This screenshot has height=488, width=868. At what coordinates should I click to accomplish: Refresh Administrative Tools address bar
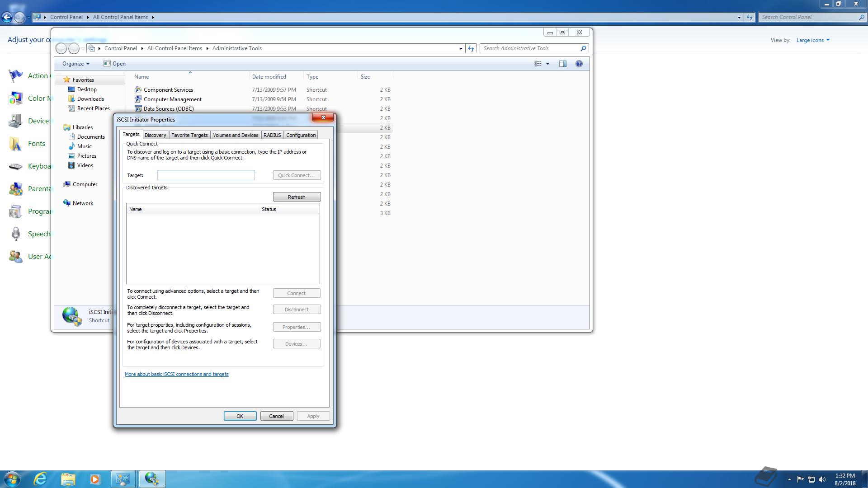pos(471,48)
